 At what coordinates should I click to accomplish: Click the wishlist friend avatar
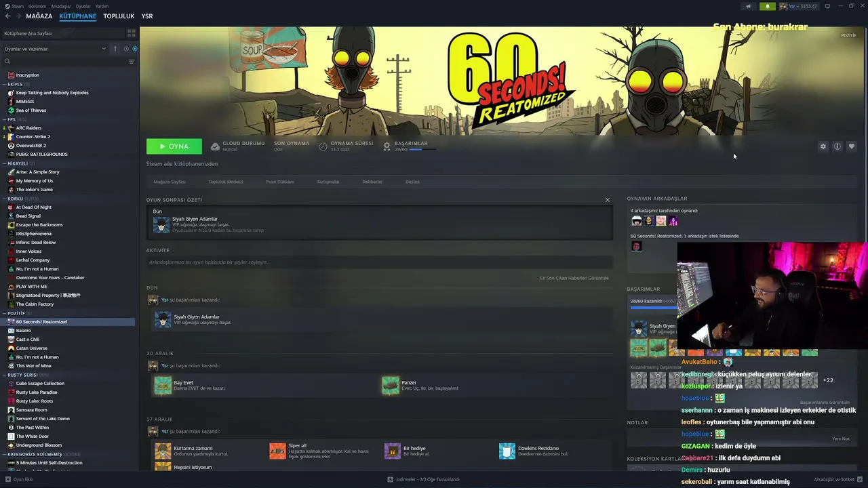636,246
